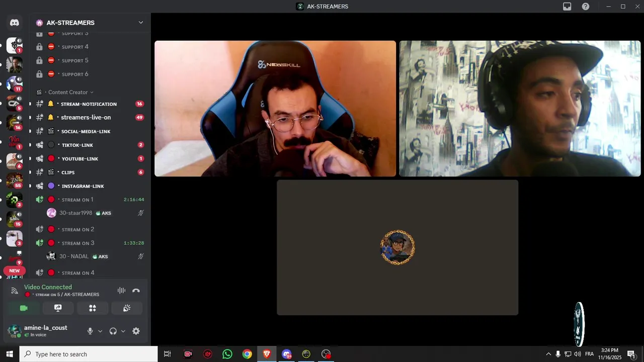Click the Video Connected status text
The width and height of the screenshot is (644, 362).
[x=48, y=287]
